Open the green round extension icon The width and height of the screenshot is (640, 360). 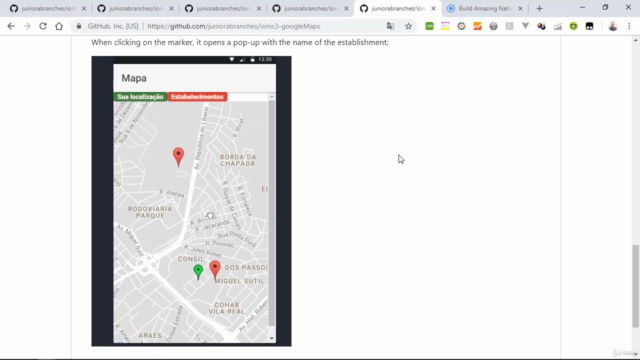coord(573,26)
